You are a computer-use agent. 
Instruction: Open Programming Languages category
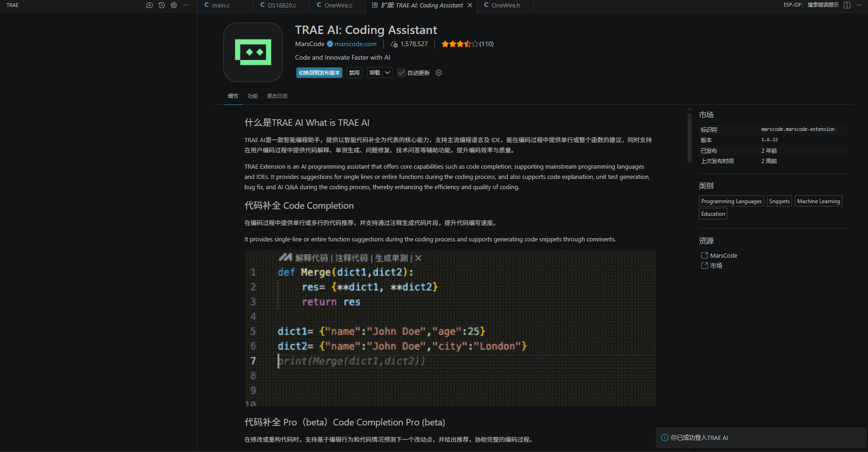click(731, 201)
